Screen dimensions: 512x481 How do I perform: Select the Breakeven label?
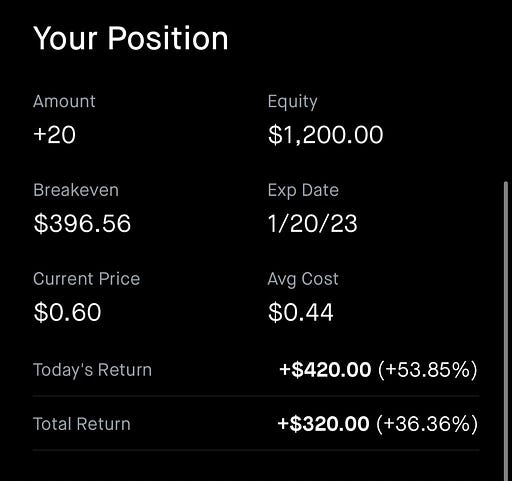pyautogui.click(x=76, y=190)
